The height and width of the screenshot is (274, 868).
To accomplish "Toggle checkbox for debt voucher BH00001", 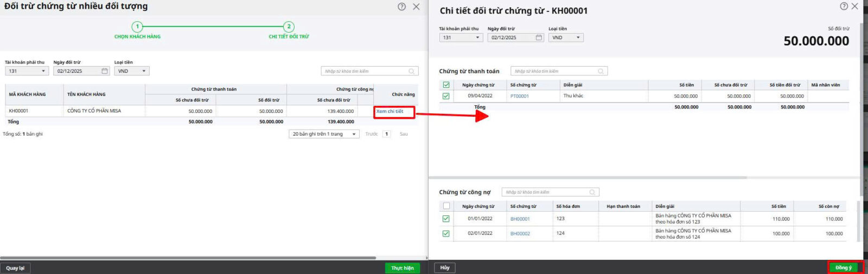I will click(446, 219).
